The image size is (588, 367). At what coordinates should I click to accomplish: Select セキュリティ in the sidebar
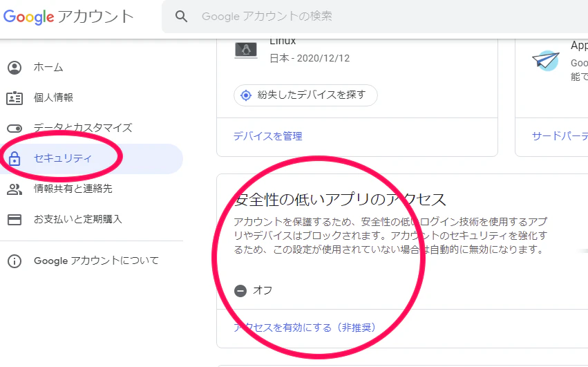(x=91, y=159)
